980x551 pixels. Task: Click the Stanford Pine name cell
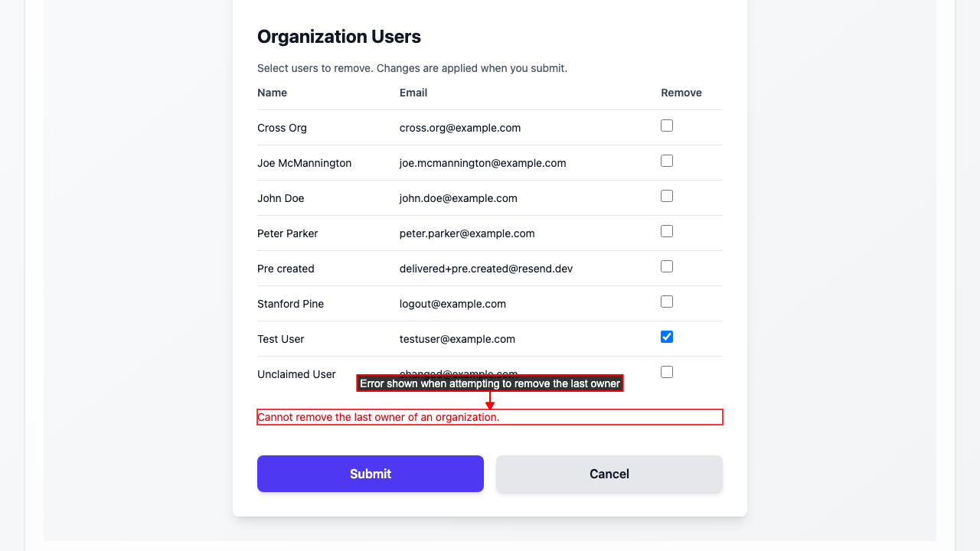pos(290,304)
